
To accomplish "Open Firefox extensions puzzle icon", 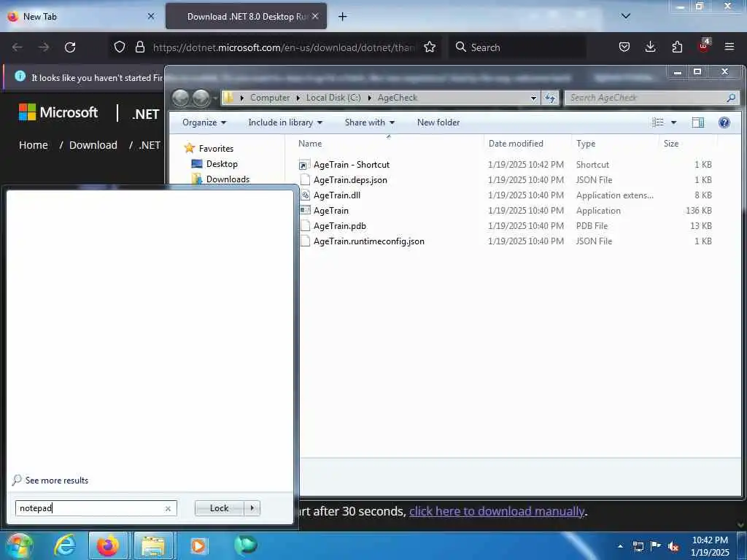I will tap(677, 47).
